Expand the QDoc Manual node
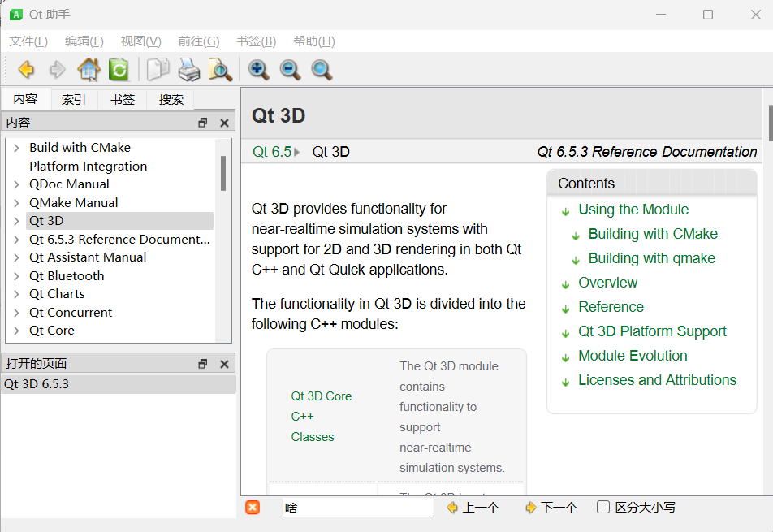Viewport: 773px width, 532px height. click(17, 184)
